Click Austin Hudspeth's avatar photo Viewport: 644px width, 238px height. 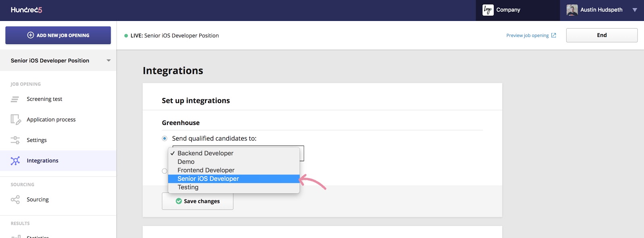572,10
